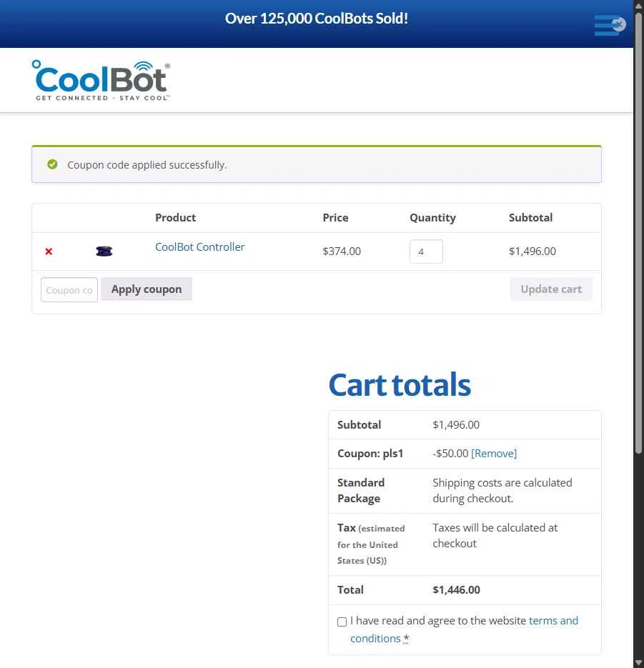Select the 'Coupon code applied successfully.' message
The image size is (644, 668).
(x=147, y=165)
